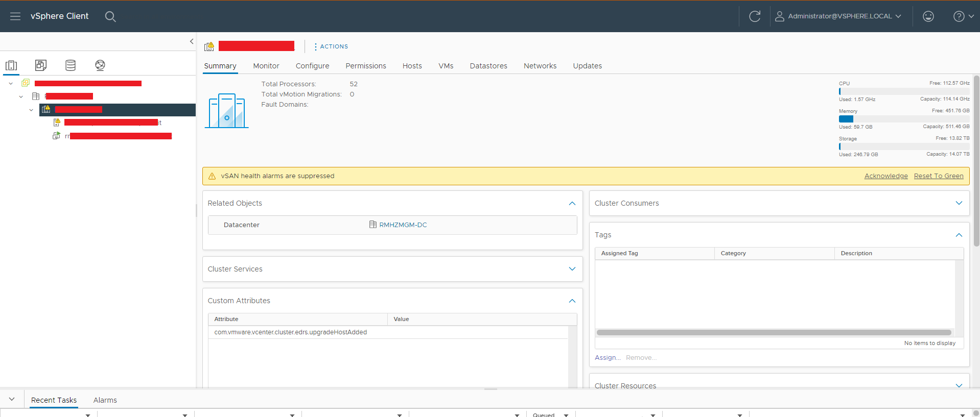Switch to VMs and Templates inventory view

tap(41, 65)
